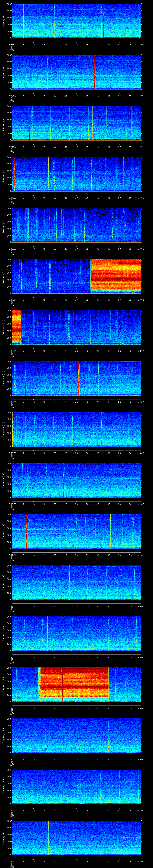This screenshot has width=153, height=868.
Task: Click the '6:40:00' start time label
Action: tap(12, 504)
